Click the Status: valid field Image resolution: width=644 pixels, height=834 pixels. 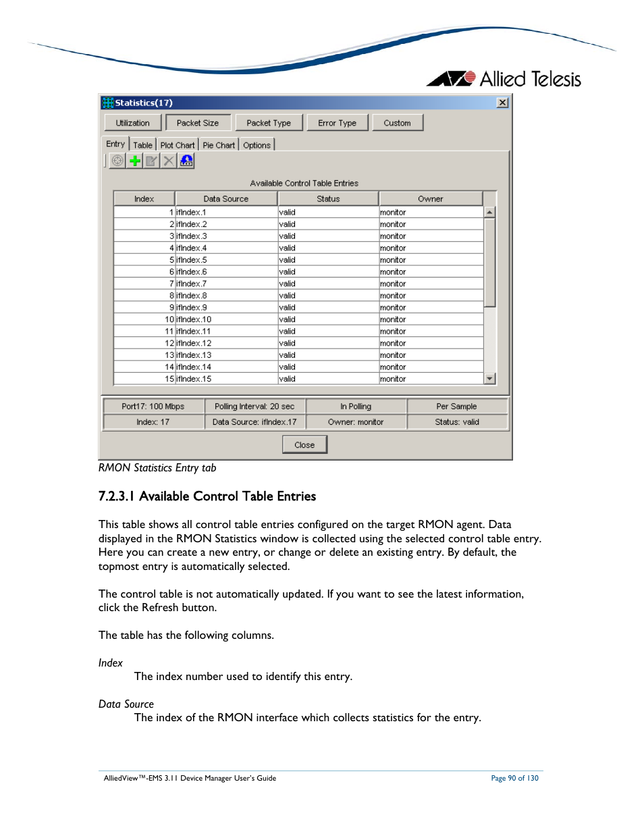click(457, 422)
